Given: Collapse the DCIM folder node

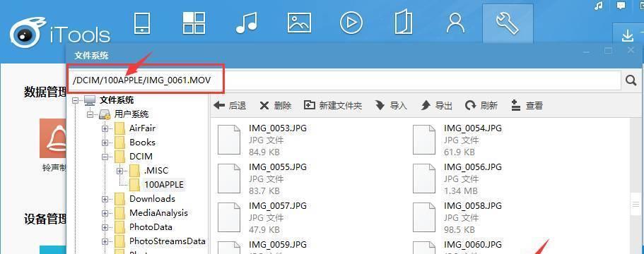Looking at the screenshot, I should 105,157.
